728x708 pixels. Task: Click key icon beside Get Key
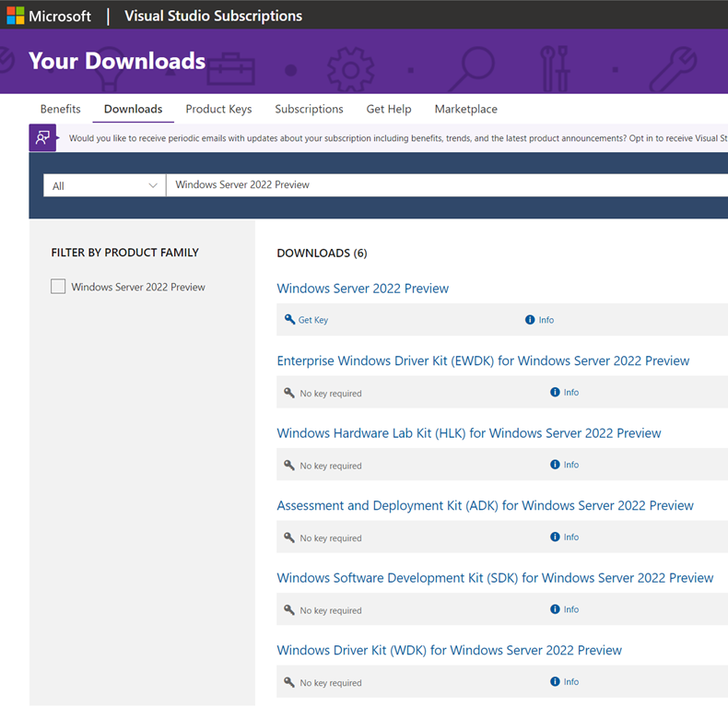pos(289,320)
